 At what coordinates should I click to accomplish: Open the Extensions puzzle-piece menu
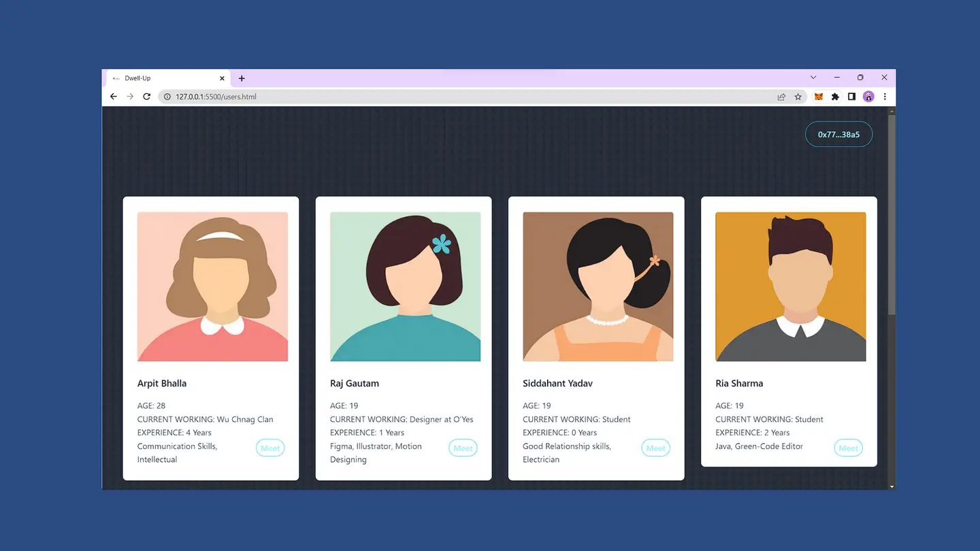click(x=835, y=97)
